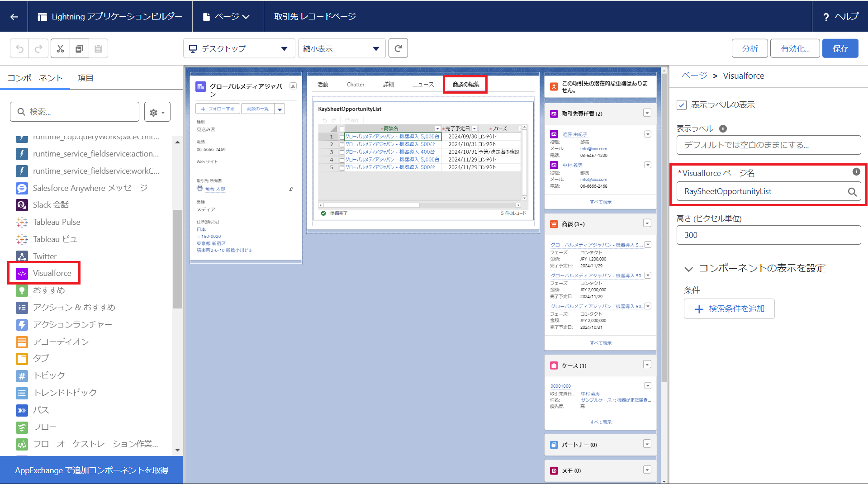This screenshot has height=484, width=868.
Task: Toggle 表示ラベルの表示 checkbox
Action: [682, 105]
